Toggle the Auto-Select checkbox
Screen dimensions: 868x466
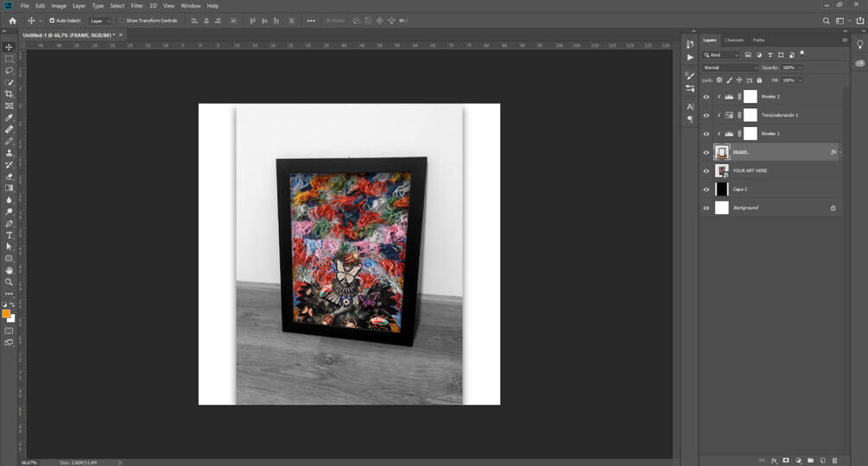point(52,21)
